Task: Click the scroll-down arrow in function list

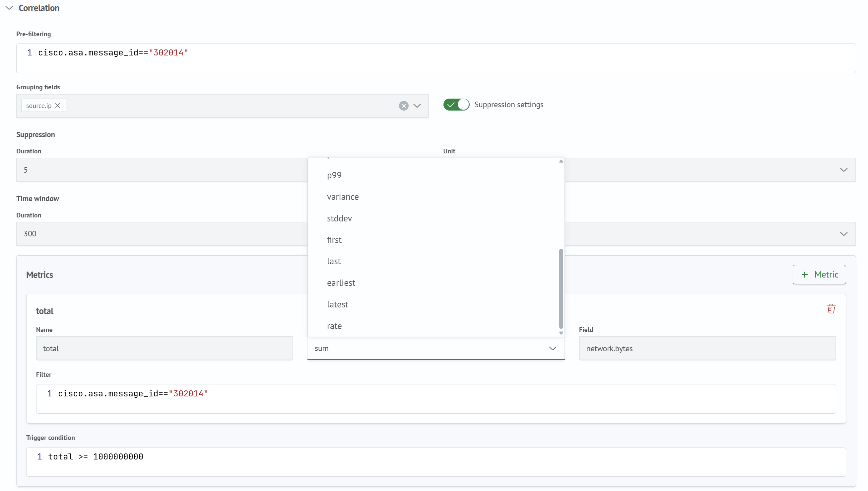Action: pos(561,333)
